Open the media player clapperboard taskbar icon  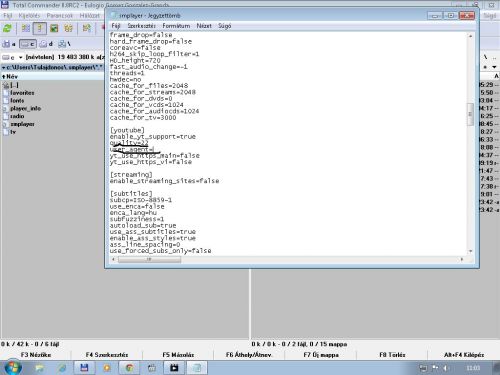174,368
